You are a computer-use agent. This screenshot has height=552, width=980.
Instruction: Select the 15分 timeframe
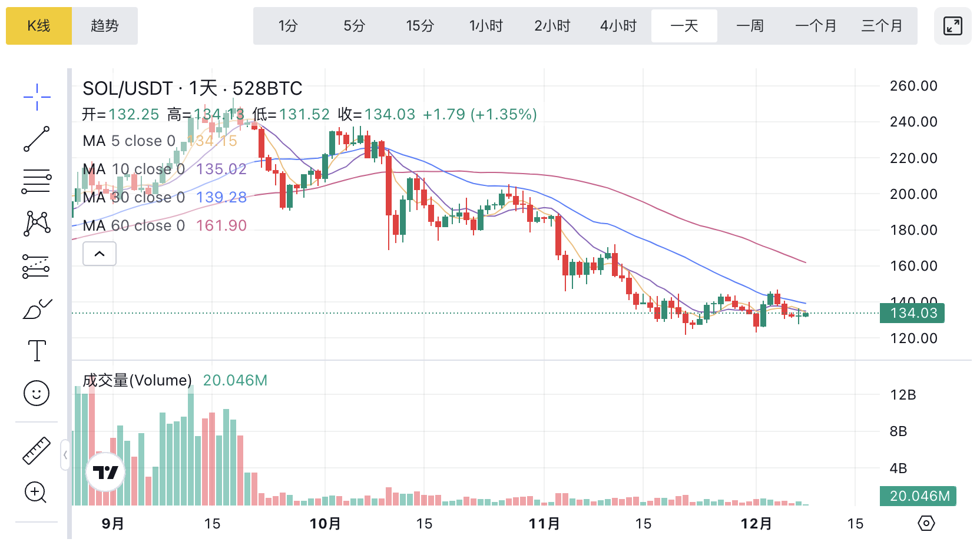pos(420,26)
